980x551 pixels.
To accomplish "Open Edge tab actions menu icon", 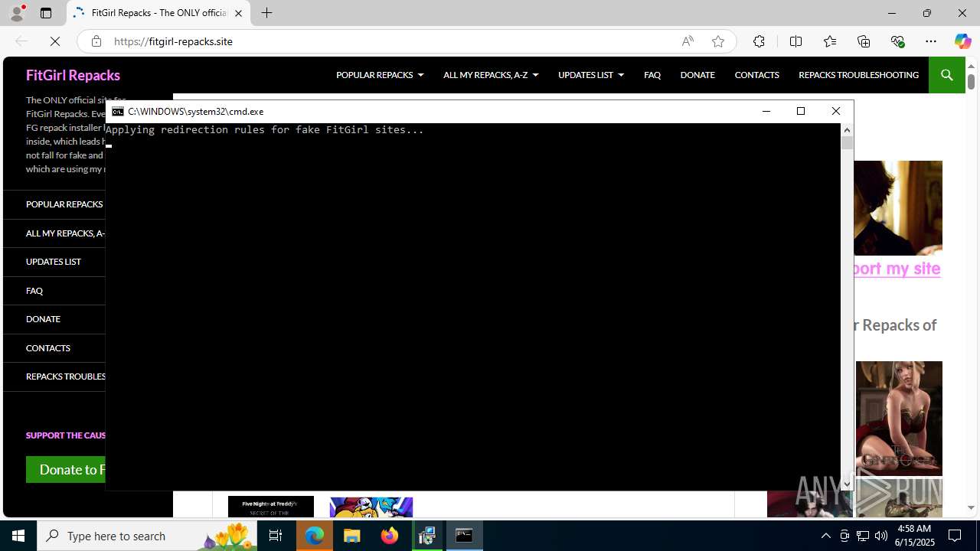I will coord(46,13).
